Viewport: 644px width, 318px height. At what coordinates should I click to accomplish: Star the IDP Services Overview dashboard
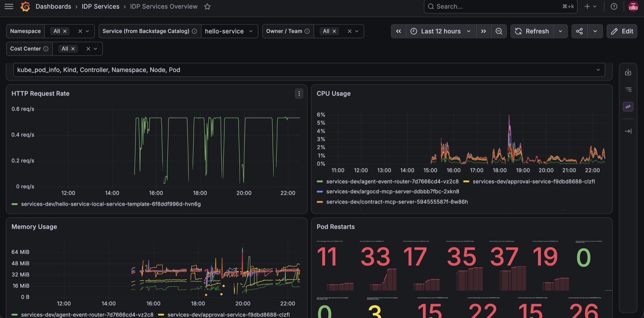(207, 6)
